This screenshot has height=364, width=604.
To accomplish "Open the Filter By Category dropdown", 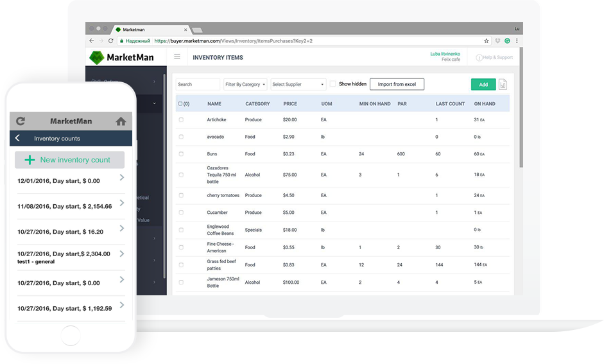I will pyautogui.click(x=245, y=84).
